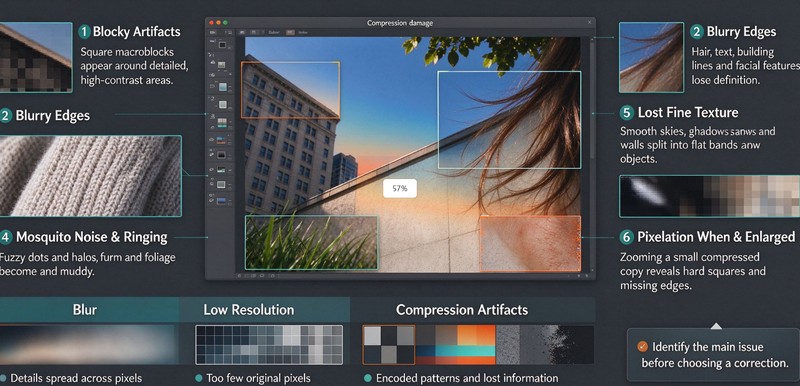This screenshot has height=386, width=800.
Task: Click the grainy noise sample in Compression Artifacts
Action: pos(544,345)
